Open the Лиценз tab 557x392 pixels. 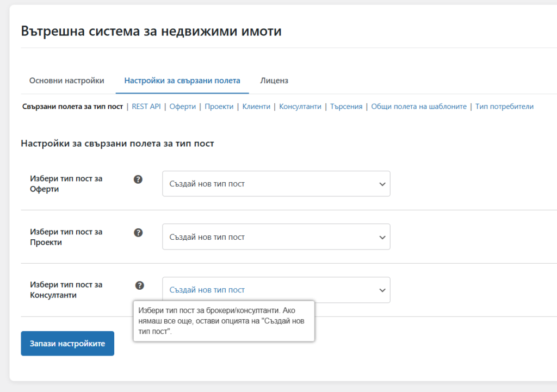pyautogui.click(x=274, y=80)
